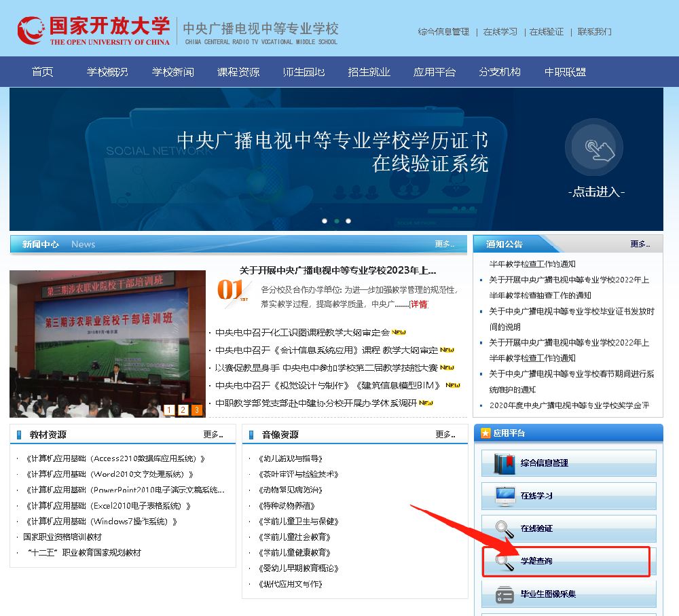Click "十二五"职业教育国家规划教材
679x616 pixels.
pos(84,553)
